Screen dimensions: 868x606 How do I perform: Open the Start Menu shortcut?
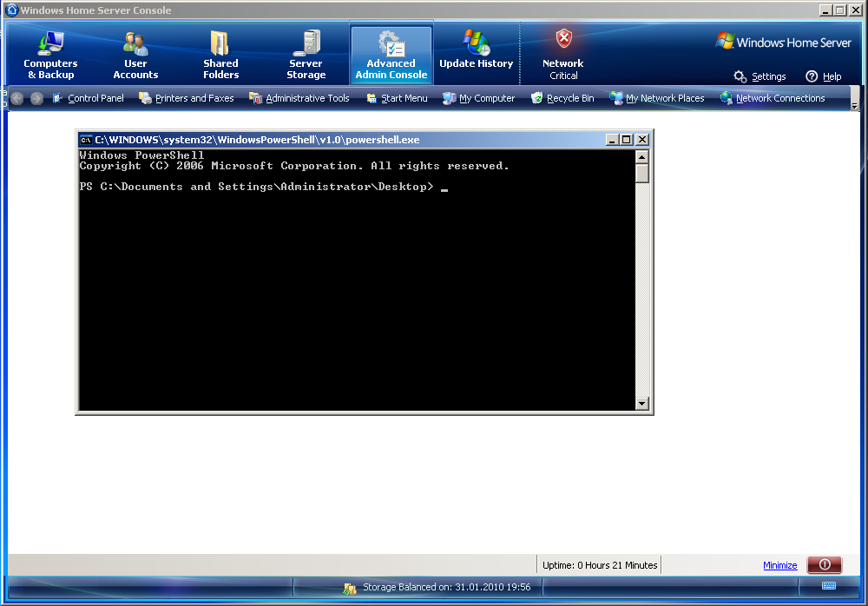point(397,98)
